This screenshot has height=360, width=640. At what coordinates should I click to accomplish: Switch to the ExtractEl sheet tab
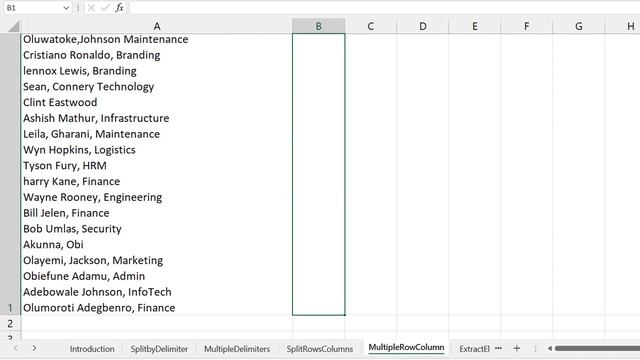click(474, 349)
